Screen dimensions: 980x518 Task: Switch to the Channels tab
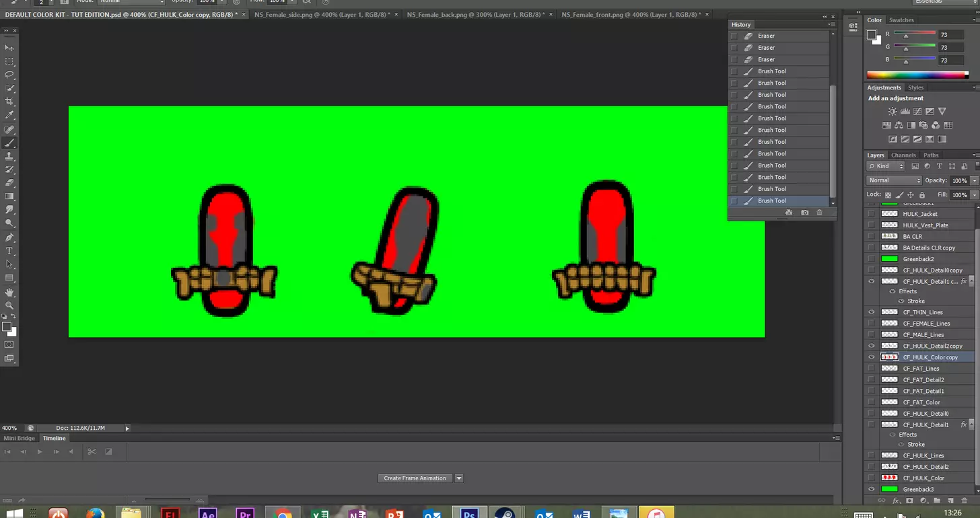point(903,155)
